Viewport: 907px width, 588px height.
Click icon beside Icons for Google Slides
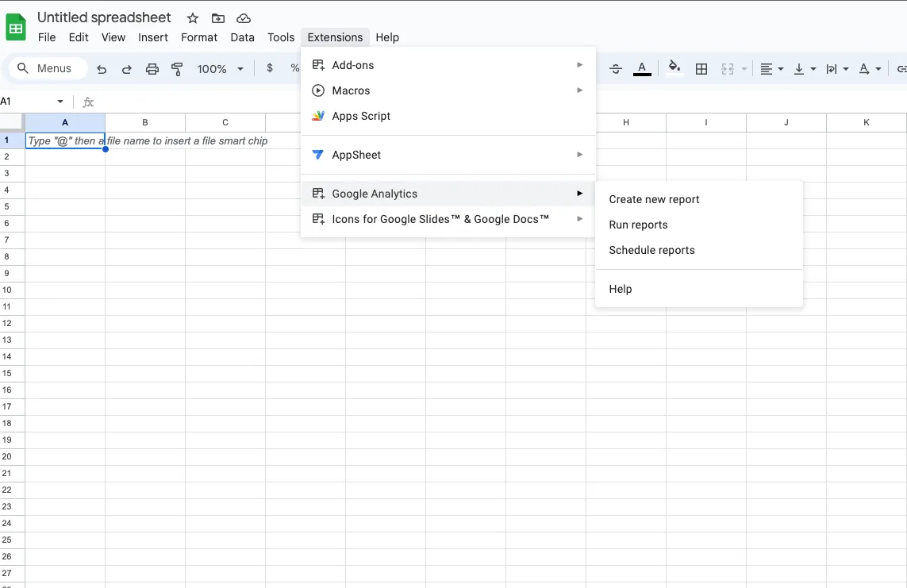click(x=318, y=218)
